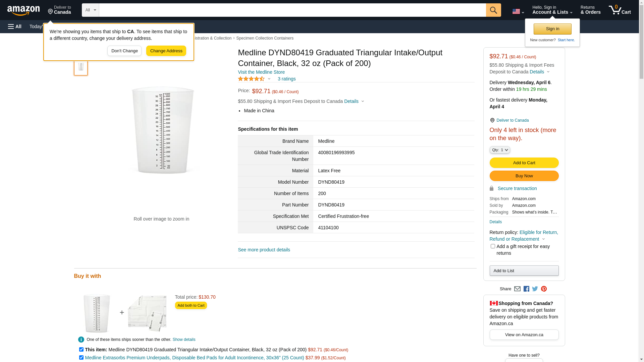This screenshot has width=644, height=362.
Task: Open the cart icon
Action: [x=620, y=10]
